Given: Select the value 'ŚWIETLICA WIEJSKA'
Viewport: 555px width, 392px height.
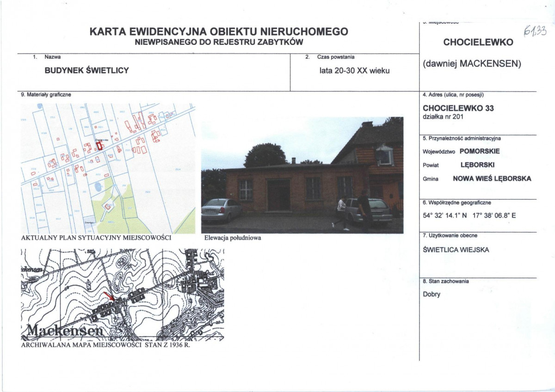Looking at the screenshot, I should tap(456, 250).
